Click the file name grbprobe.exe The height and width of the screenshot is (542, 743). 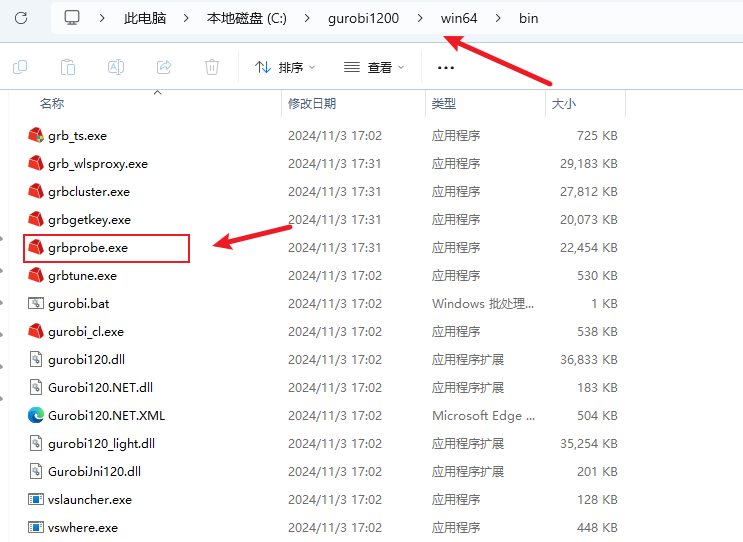(88, 248)
